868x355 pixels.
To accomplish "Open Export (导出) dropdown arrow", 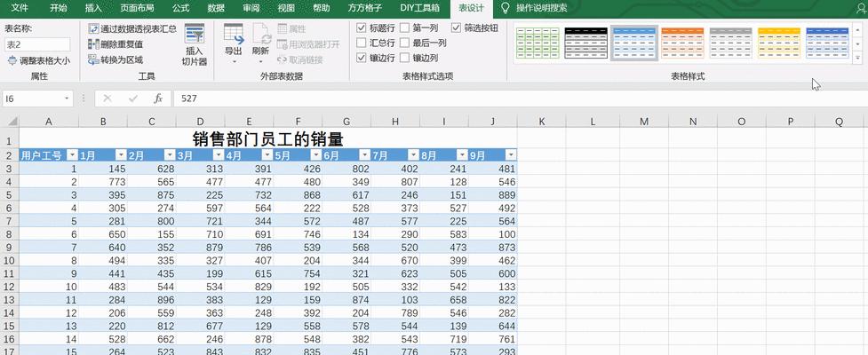I will click(x=234, y=61).
